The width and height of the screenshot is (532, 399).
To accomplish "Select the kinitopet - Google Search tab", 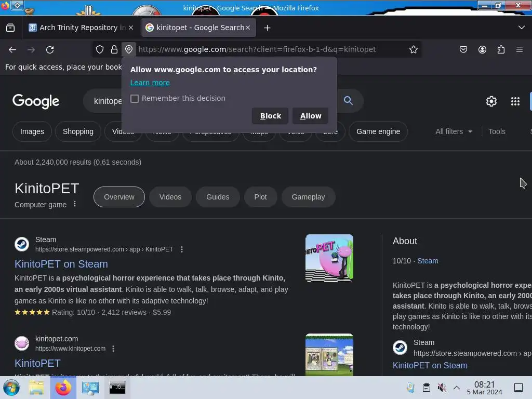I will [198, 28].
